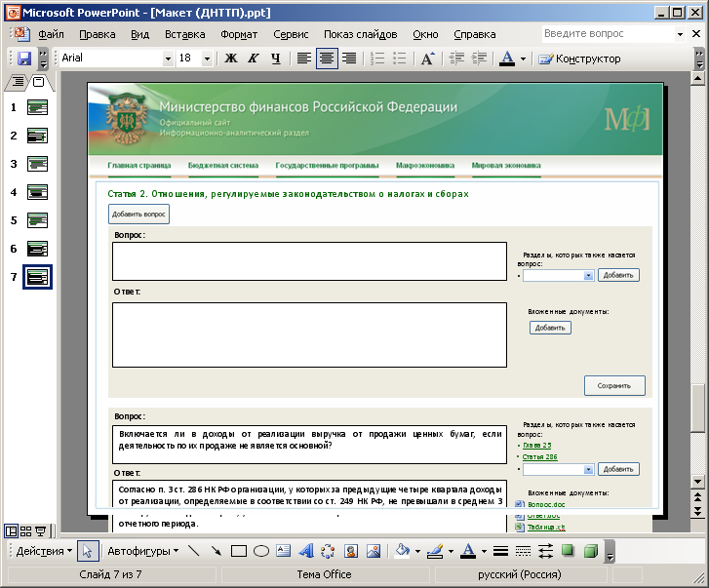Insert picture from file
Viewport: 709px width, 588px height.
click(374, 551)
